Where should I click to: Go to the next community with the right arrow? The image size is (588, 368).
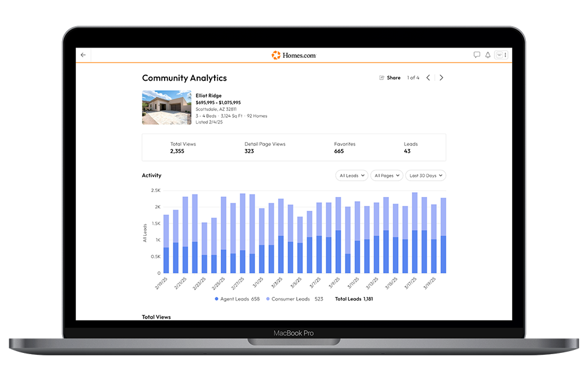coord(442,77)
